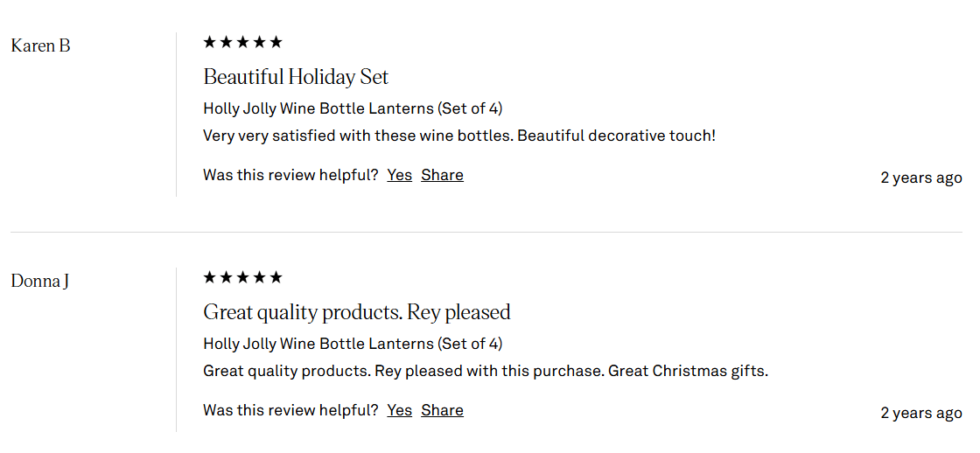Select the reviewer name Donna J
This screenshot has height=453, width=980.
click(x=40, y=281)
